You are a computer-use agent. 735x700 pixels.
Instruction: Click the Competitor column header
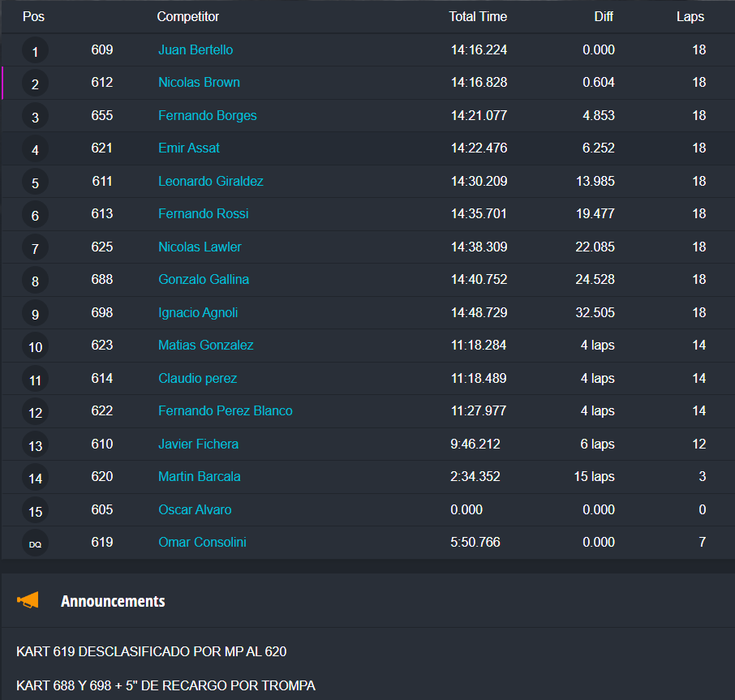(x=188, y=16)
